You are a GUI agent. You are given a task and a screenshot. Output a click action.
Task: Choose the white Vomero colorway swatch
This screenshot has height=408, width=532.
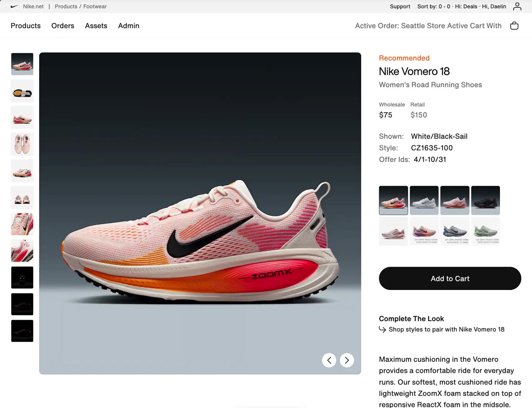pyautogui.click(x=424, y=200)
